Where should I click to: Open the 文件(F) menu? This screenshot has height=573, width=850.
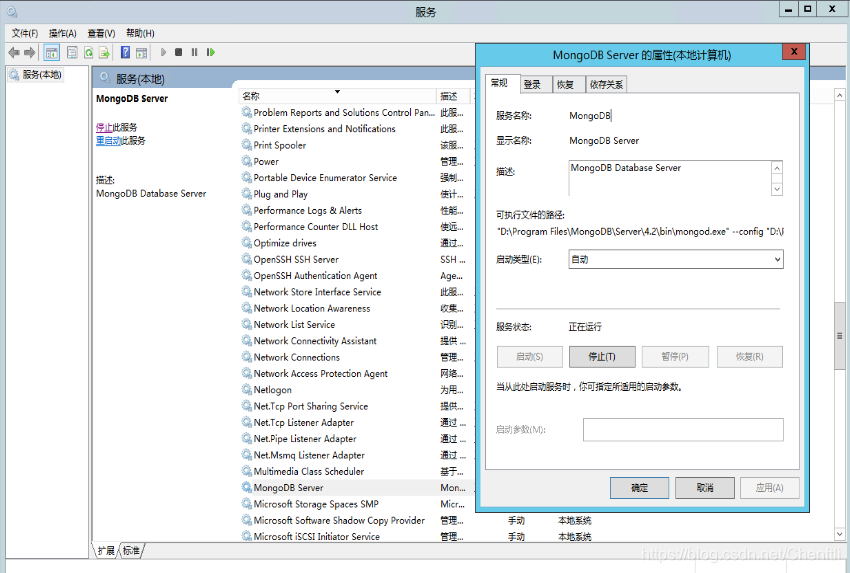25,33
